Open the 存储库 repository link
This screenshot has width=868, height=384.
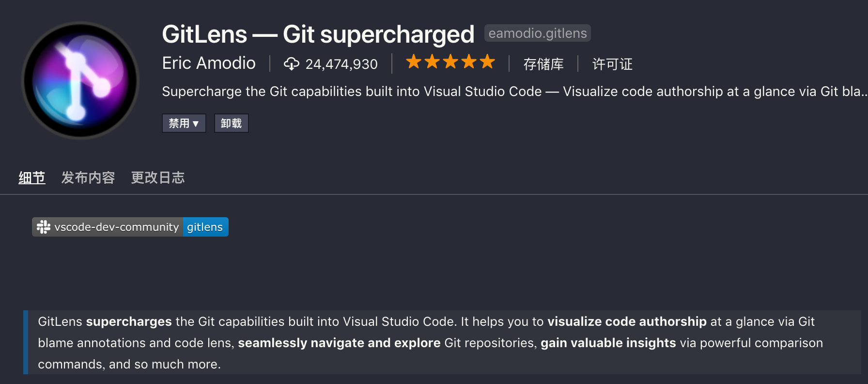click(543, 64)
